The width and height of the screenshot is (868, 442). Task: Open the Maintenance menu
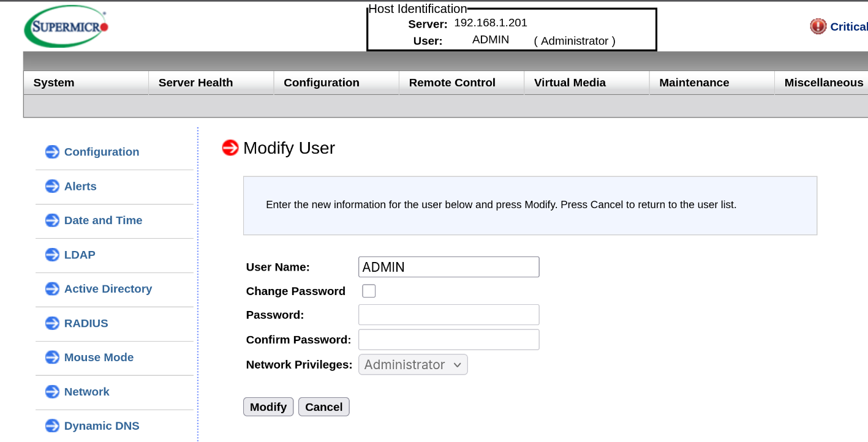(694, 83)
